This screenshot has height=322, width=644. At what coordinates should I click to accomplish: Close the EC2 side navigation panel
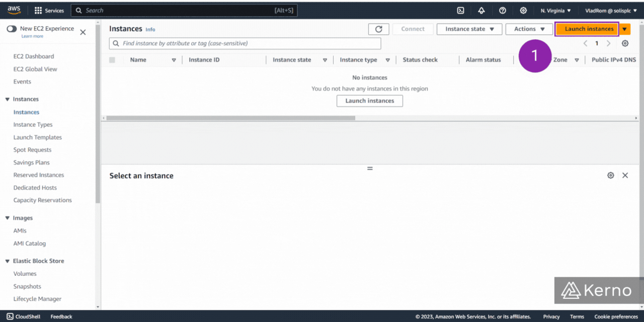click(83, 32)
